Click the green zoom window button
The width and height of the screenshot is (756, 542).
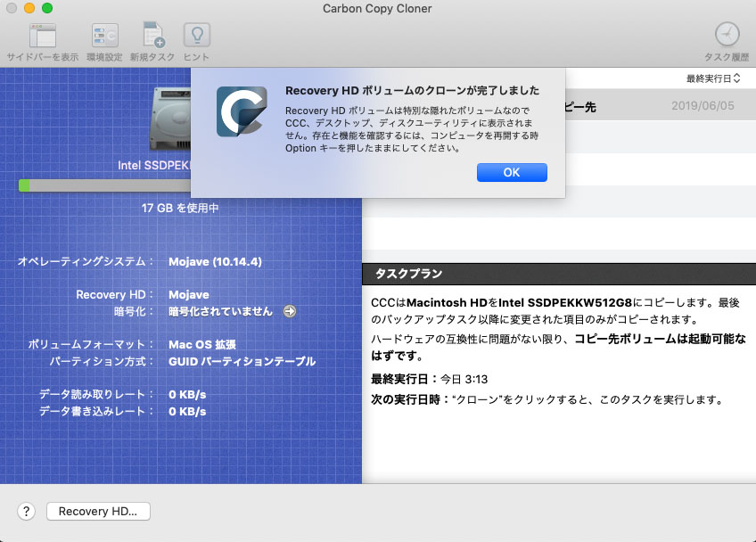click(47, 8)
